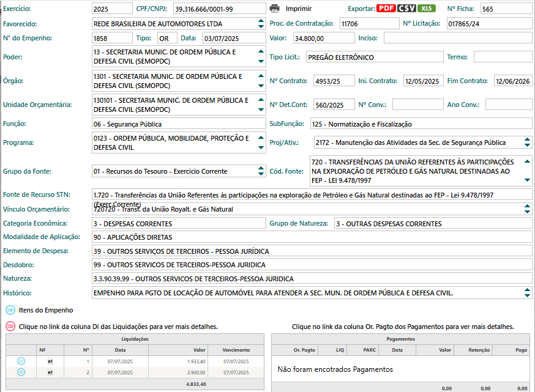Click the N° do Empenho field 1858

pyautogui.click(x=112, y=38)
